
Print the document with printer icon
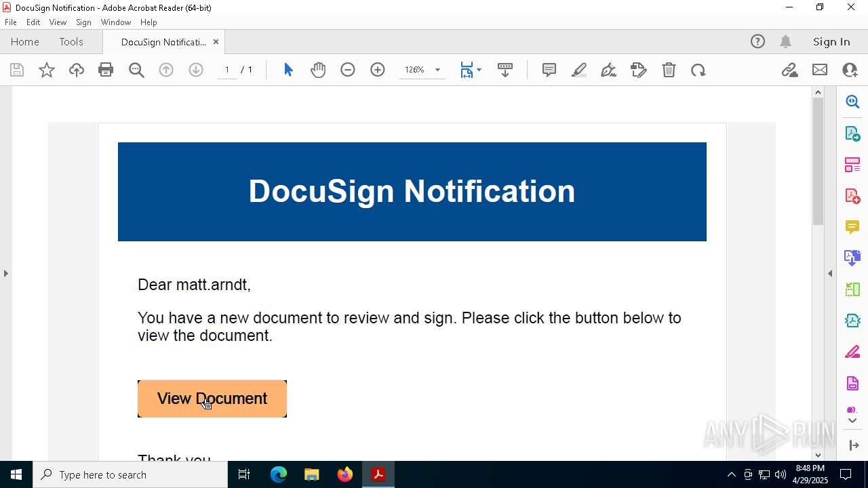106,70
